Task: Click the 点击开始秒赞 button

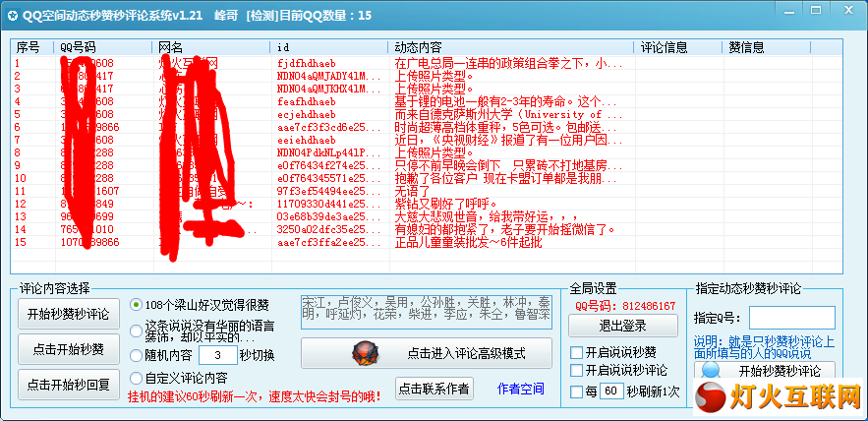Action: (69, 349)
